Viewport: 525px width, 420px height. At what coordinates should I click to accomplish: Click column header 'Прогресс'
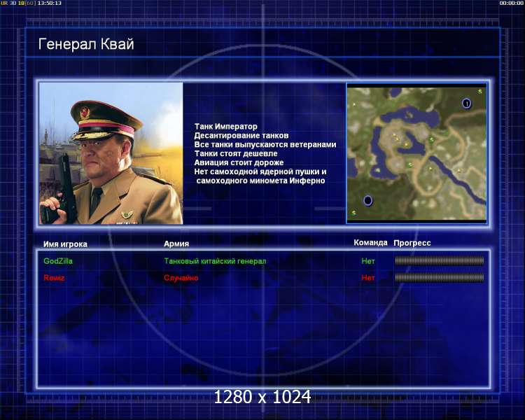(x=412, y=243)
